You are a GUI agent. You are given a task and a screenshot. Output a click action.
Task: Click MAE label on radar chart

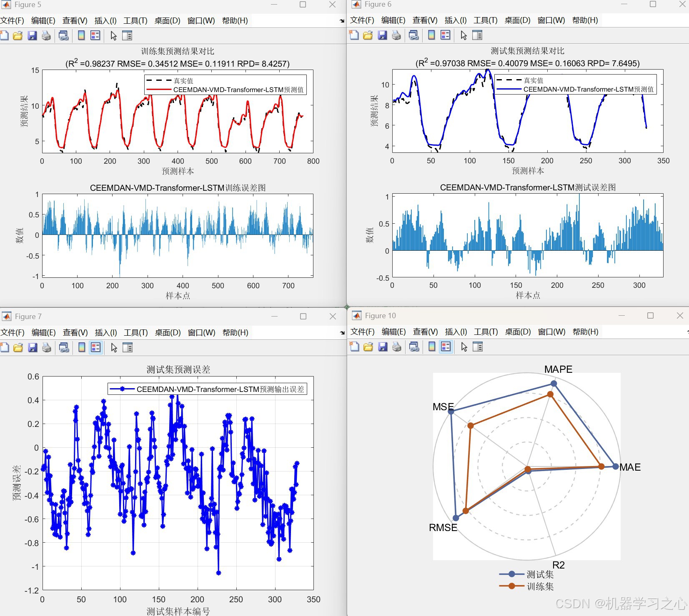(630, 467)
